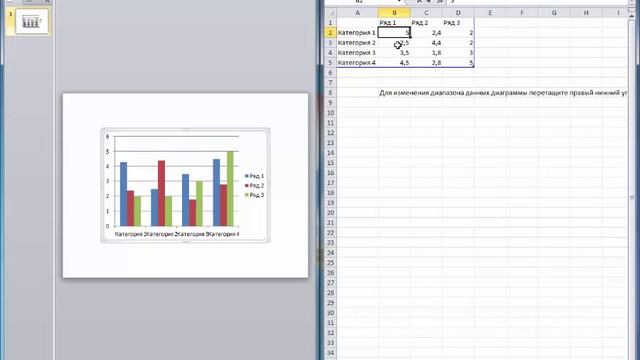Select blue Ряд 1 bar of Категория 3
640x360 pixels.
click(185, 200)
